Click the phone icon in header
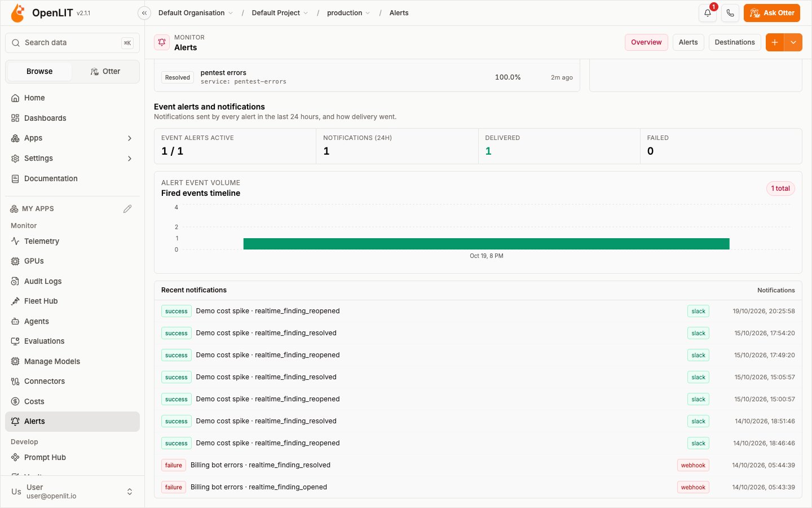 (x=730, y=13)
